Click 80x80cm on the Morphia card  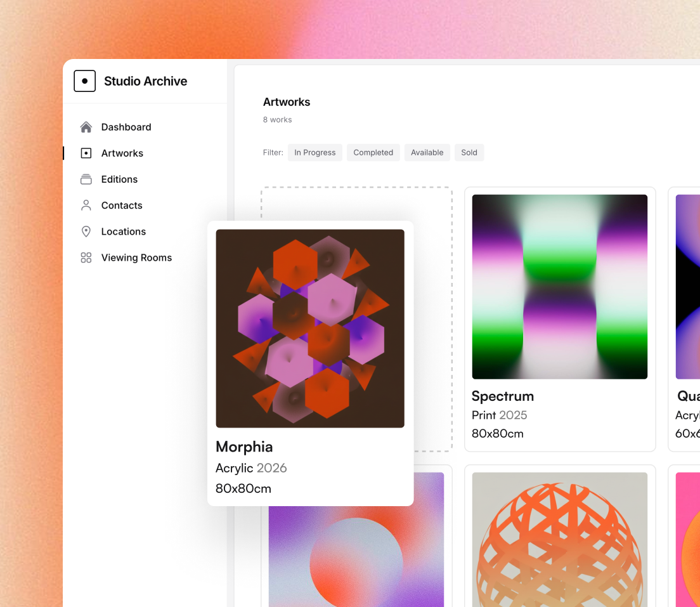243,488
